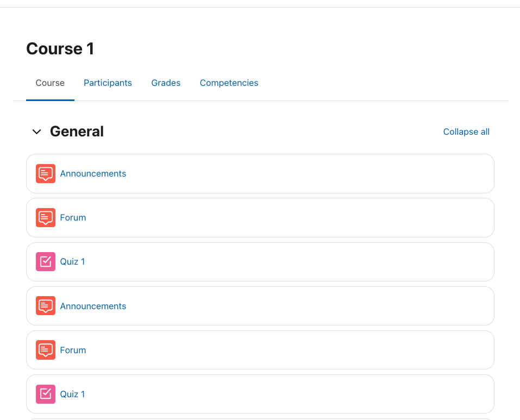This screenshot has height=420, width=520.
Task: Click the second Quiz 1 checkmark icon
Action: [x=46, y=394]
